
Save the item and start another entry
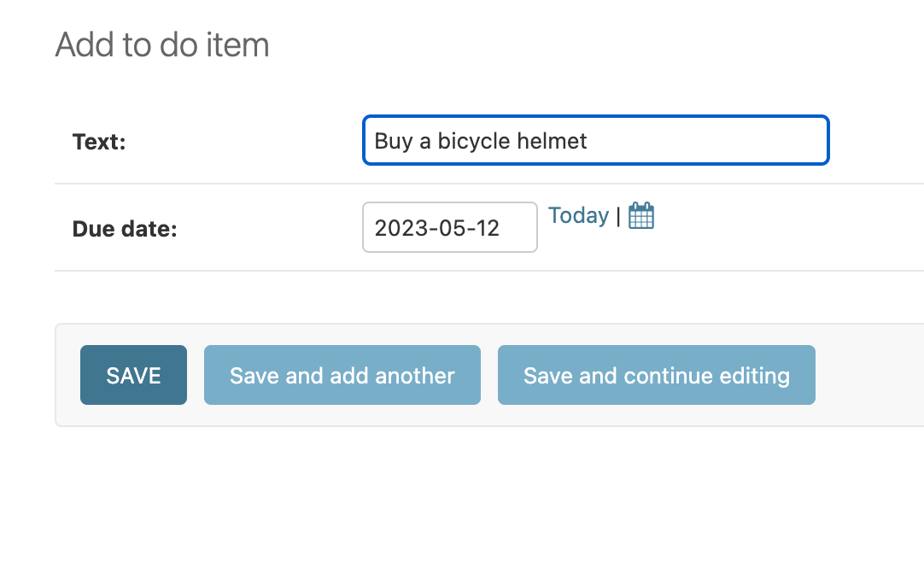click(342, 374)
